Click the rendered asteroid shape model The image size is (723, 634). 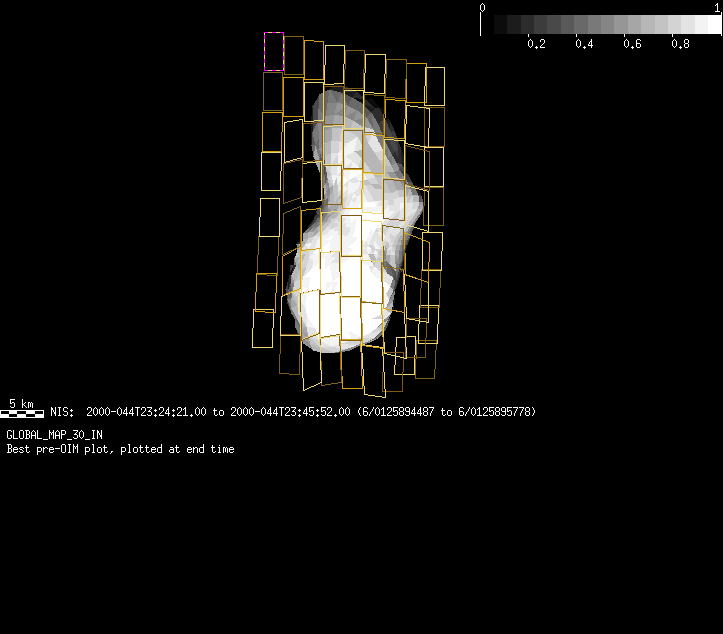click(354, 221)
